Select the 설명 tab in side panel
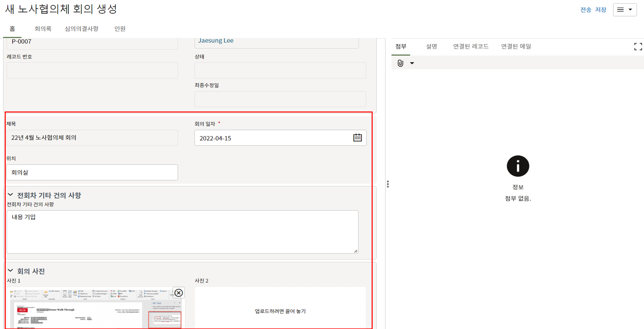 [x=431, y=46]
